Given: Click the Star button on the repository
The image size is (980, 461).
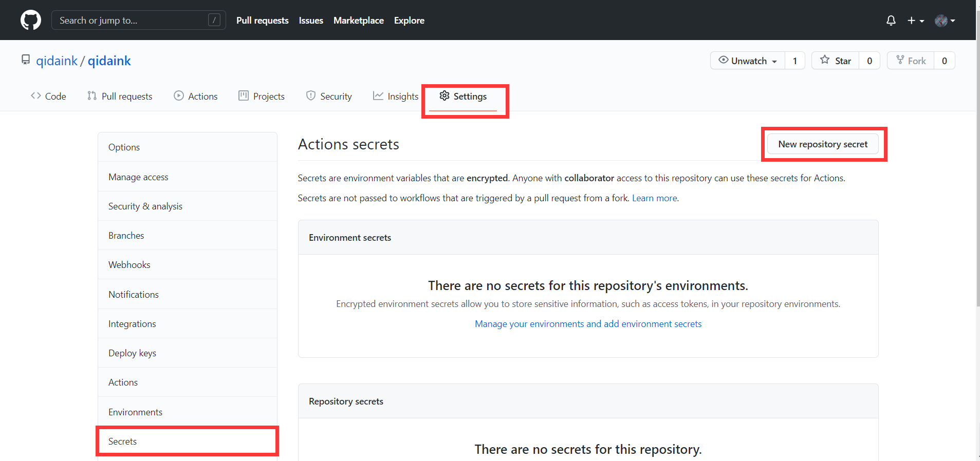Looking at the screenshot, I should (836, 61).
